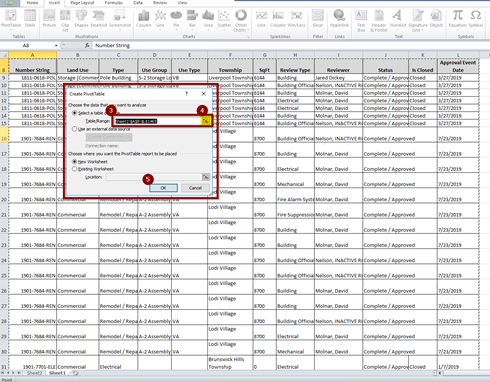The width and height of the screenshot is (490, 382).
Task: Click the Table/Range collapse dialog button
Action: pyautogui.click(x=206, y=121)
